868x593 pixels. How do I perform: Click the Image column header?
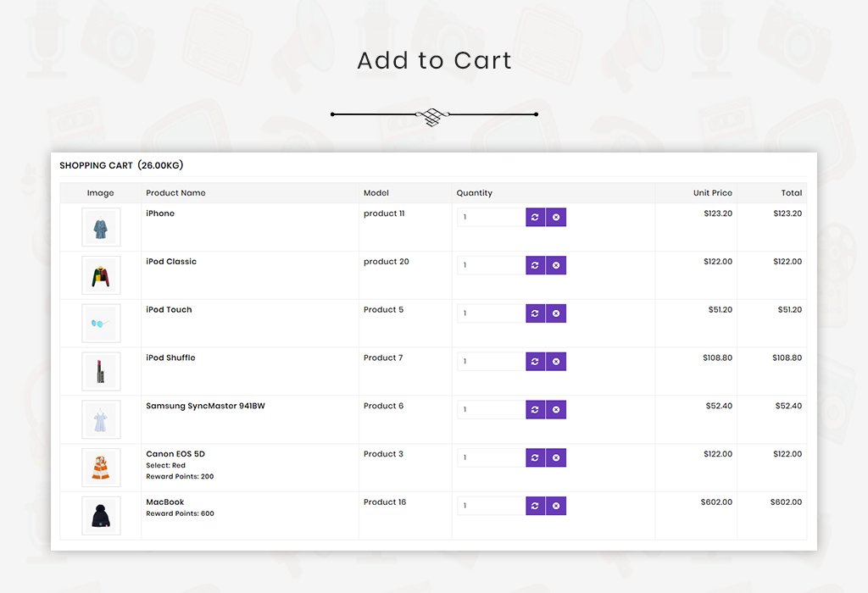click(x=100, y=193)
